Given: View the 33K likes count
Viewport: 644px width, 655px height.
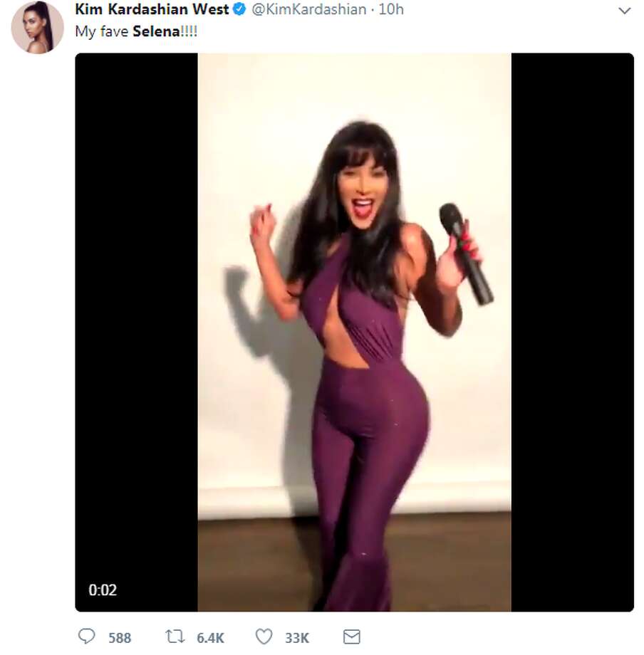Looking at the screenshot, I should [297, 638].
